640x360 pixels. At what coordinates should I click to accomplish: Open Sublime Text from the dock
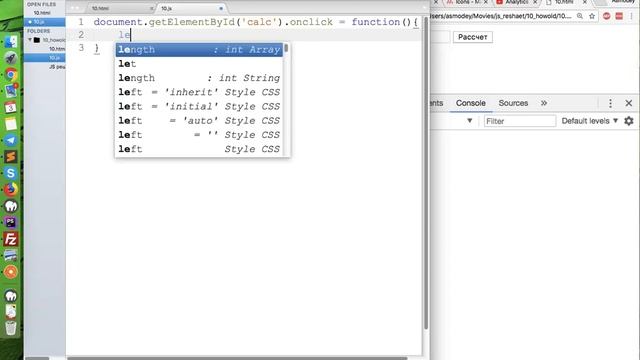point(11,157)
